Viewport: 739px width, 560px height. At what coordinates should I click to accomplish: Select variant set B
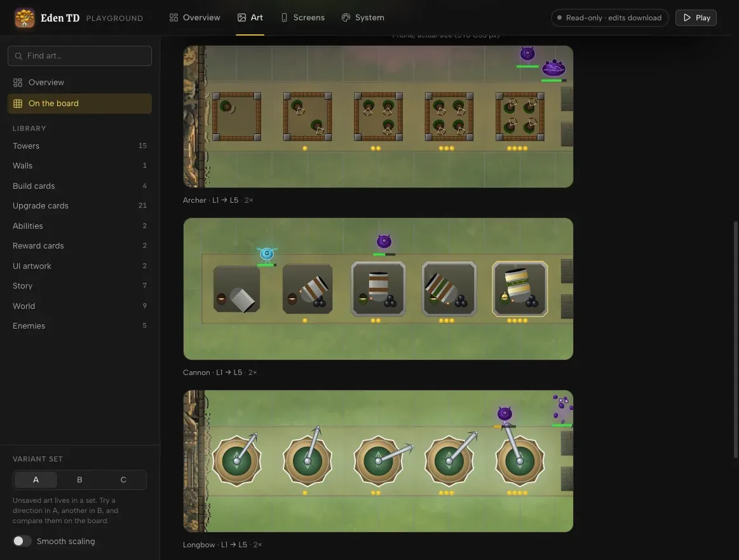click(x=79, y=479)
